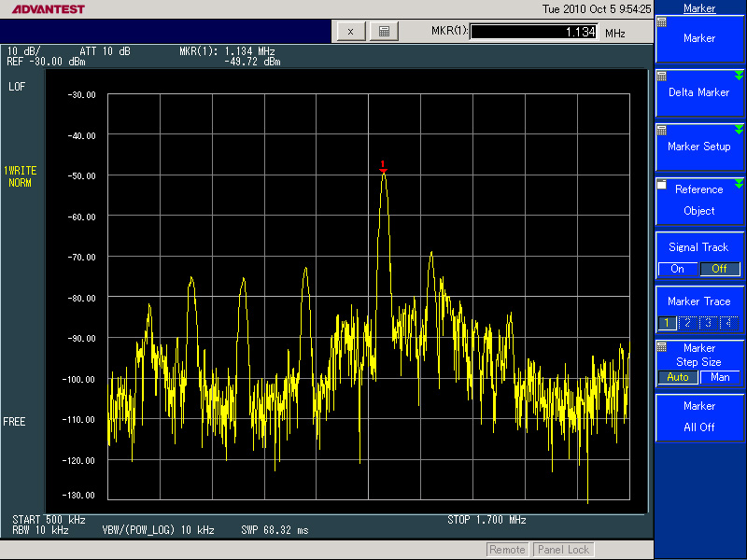Set Signal Track to Off
The height and width of the screenshot is (560, 747).
coord(719,269)
